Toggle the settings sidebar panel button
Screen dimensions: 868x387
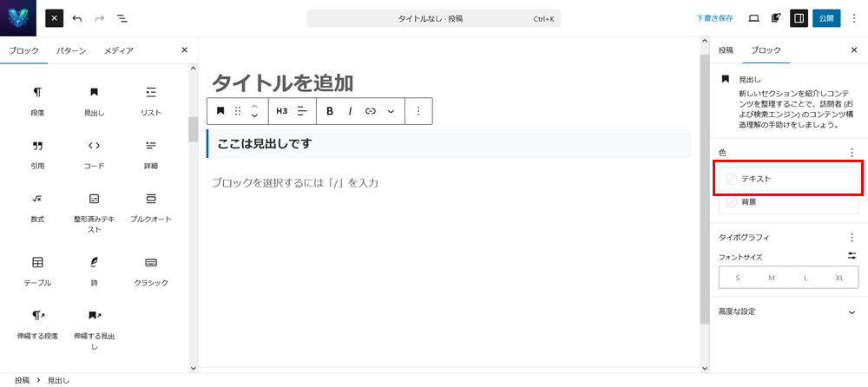click(x=799, y=18)
